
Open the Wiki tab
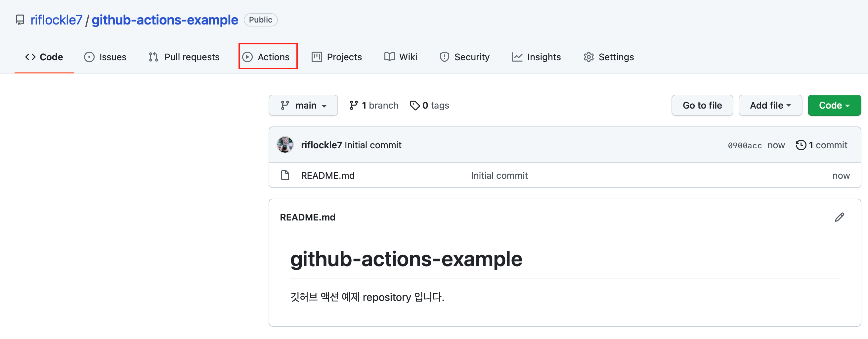[x=401, y=57]
